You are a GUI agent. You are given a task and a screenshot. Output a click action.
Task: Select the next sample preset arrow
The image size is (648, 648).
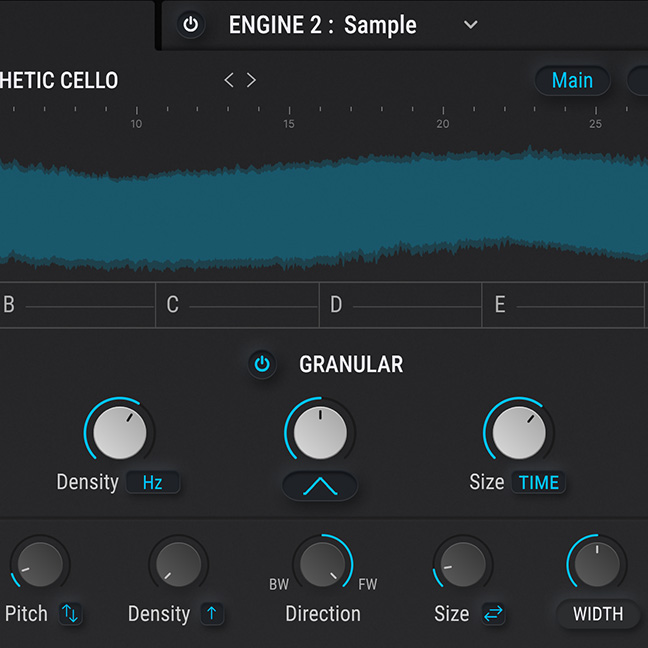tap(251, 80)
